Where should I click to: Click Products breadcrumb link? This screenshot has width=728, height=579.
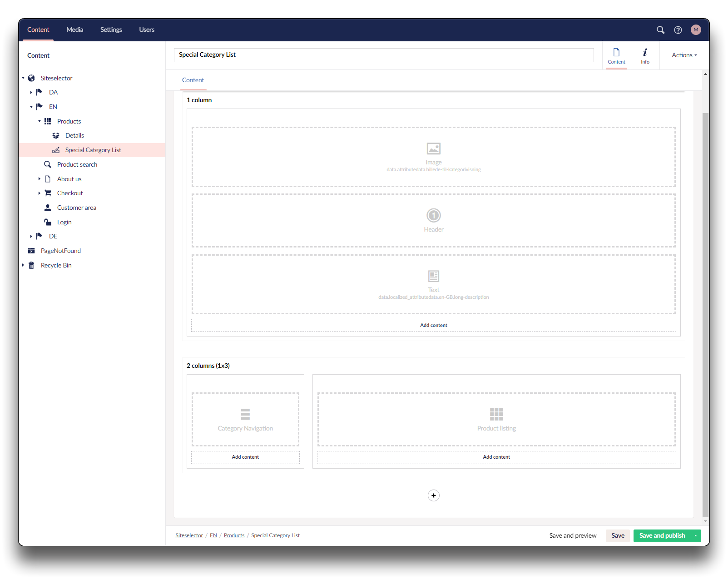point(234,536)
